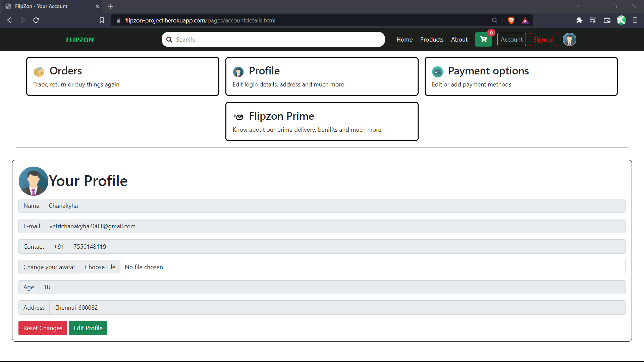The height and width of the screenshot is (362, 644).
Task: Open the browser hamburger menu
Action: 635,20
